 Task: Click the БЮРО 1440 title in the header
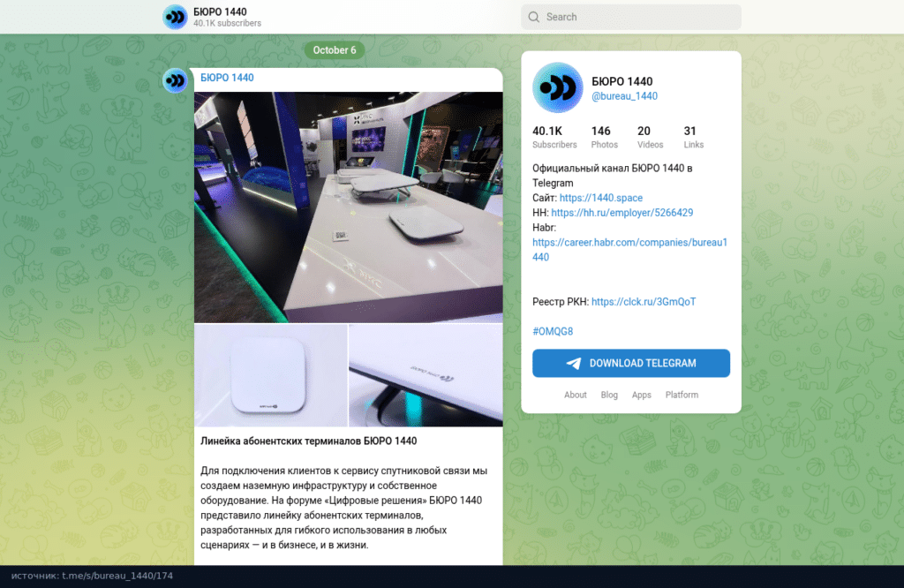point(220,11)
